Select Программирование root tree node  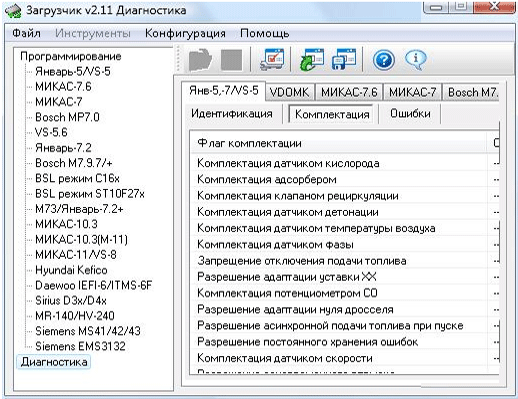point(71,56)
